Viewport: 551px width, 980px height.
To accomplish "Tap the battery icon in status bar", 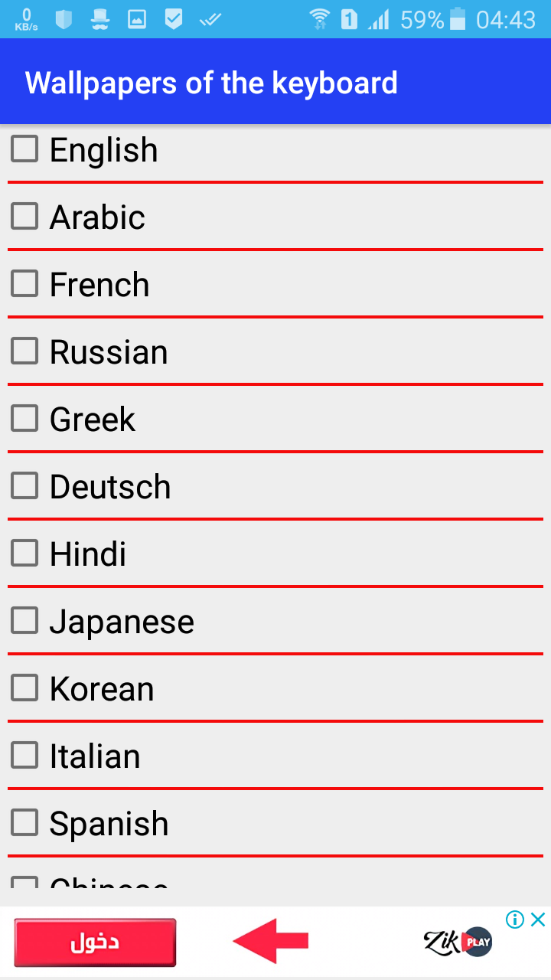I will (x=458, y=19).
